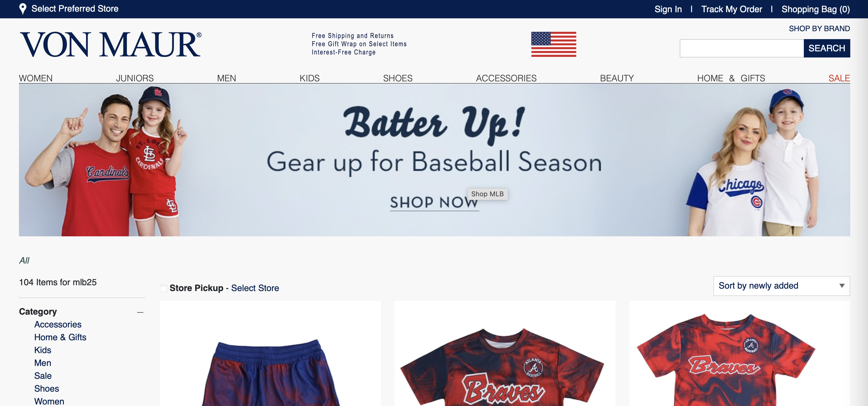
Task: Click the Von Maur logo
Action: 111,44
